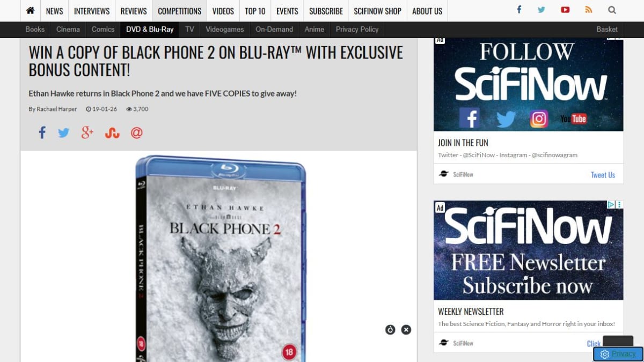The height and width of the screenshot is (362, 644).
Task: Go to the home icon in the navbar
Action: (31, 11)
